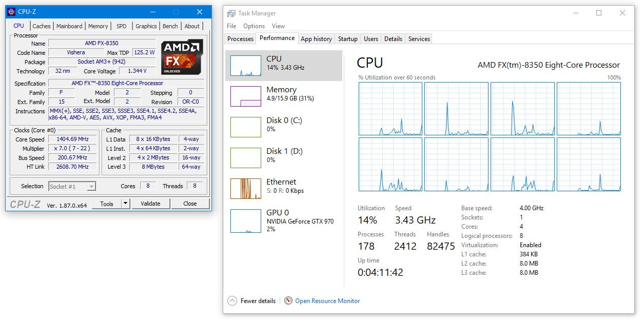Click the Close button in CPU-Z
Screen dimensions: 644x322
pos(190,204)
